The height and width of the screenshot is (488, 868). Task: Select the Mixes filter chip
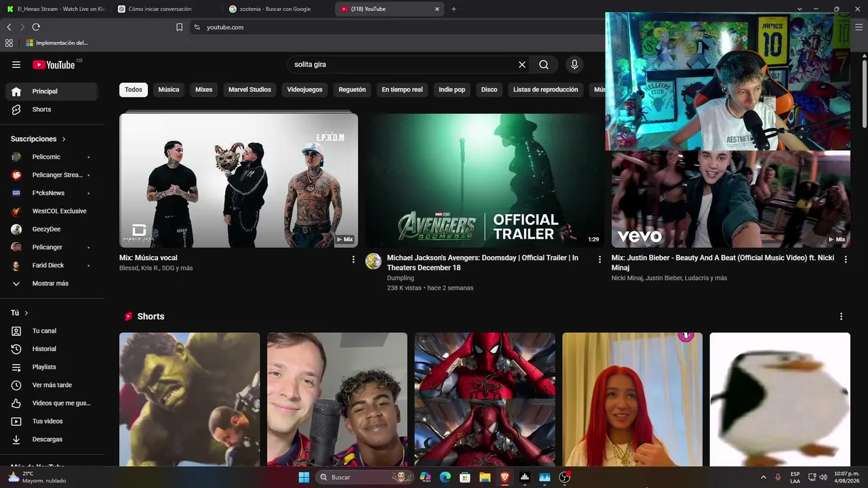tap(204, 89)
